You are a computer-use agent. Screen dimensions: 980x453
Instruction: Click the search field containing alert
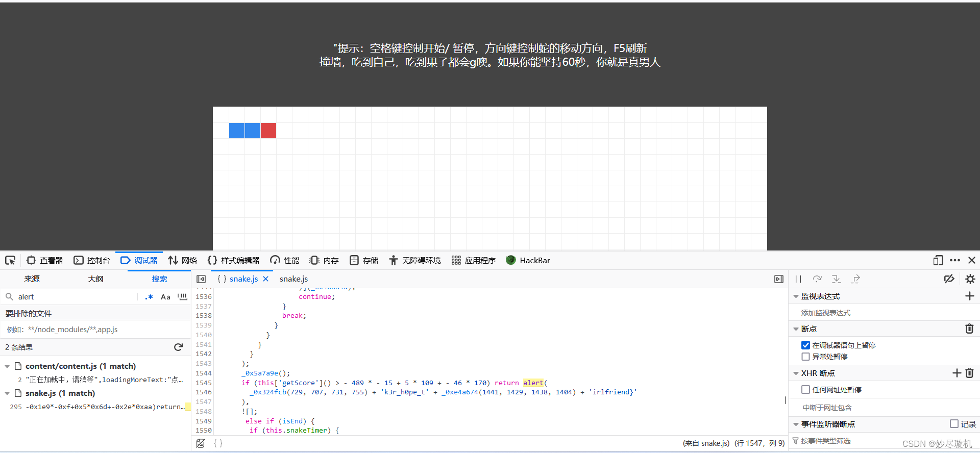pyautogui.click(x=77, y=297)
